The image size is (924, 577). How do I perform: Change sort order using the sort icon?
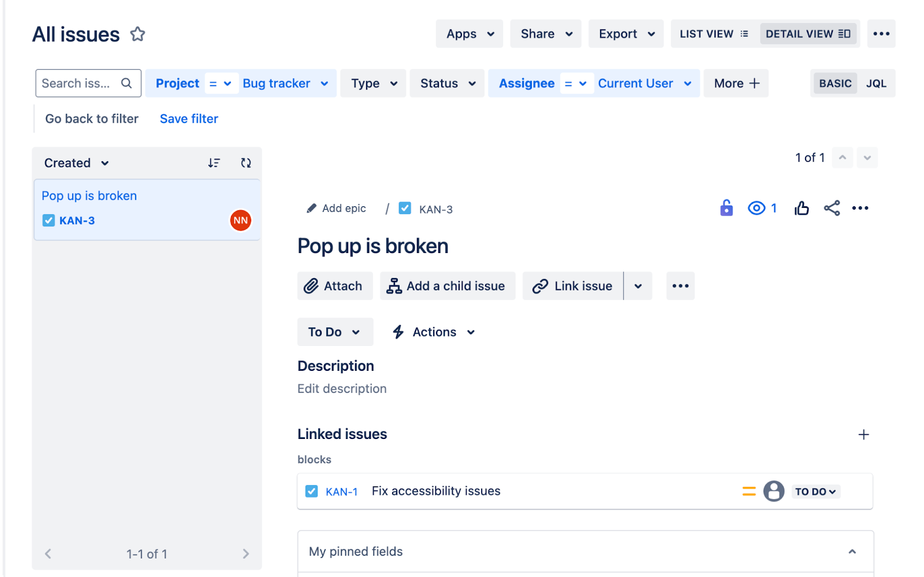tap(214, 162)
